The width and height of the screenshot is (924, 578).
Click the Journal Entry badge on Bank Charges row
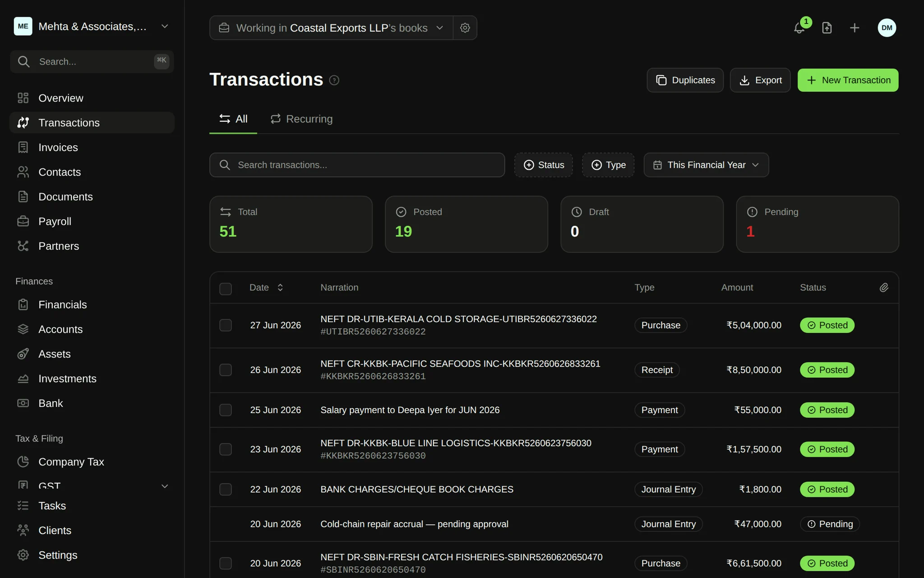[668, 489]
